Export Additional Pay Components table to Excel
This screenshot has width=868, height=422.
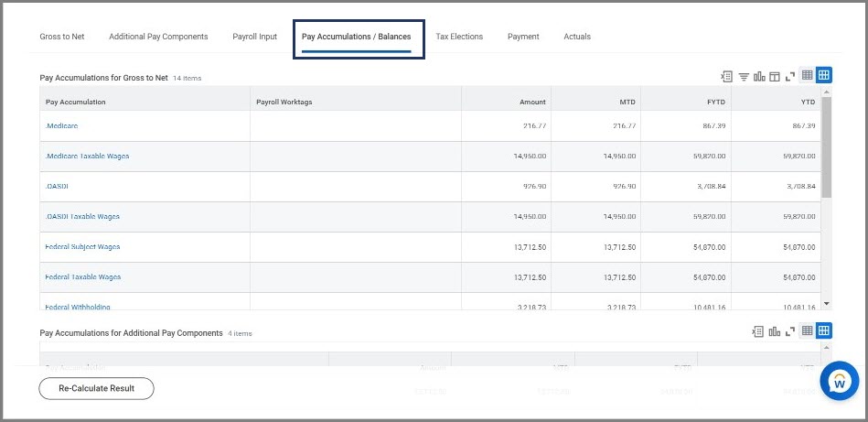pos(758,331)
